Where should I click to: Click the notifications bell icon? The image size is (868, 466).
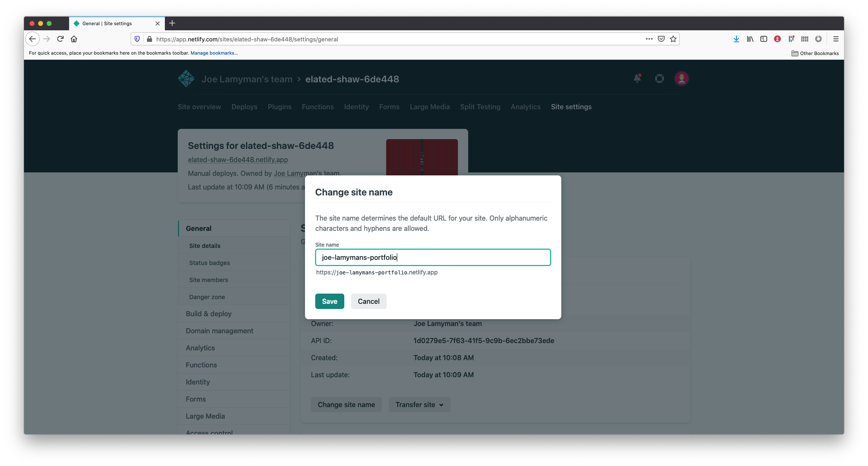point(638,79)
